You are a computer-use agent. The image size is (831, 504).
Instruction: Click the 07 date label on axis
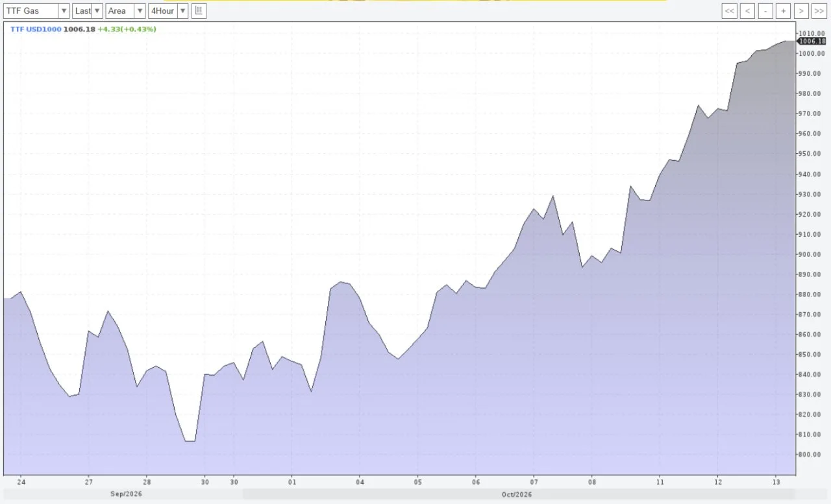(534, 482)
